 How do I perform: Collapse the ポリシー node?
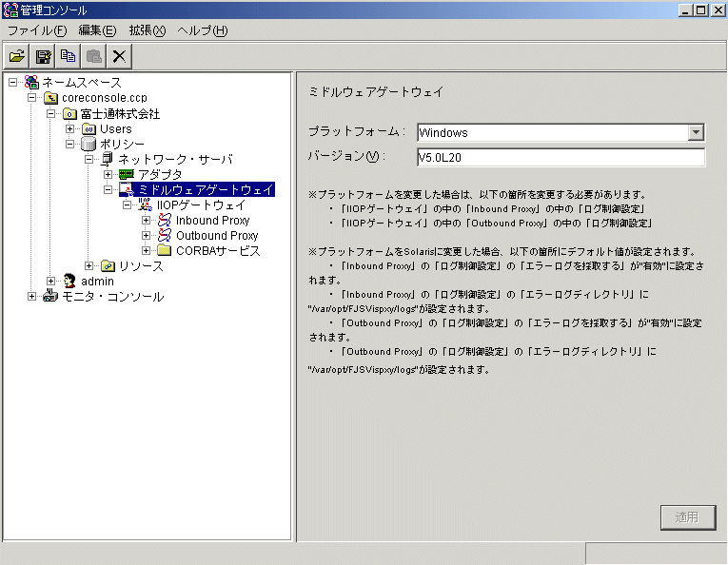pyautogui.click(x=70, y=144)
